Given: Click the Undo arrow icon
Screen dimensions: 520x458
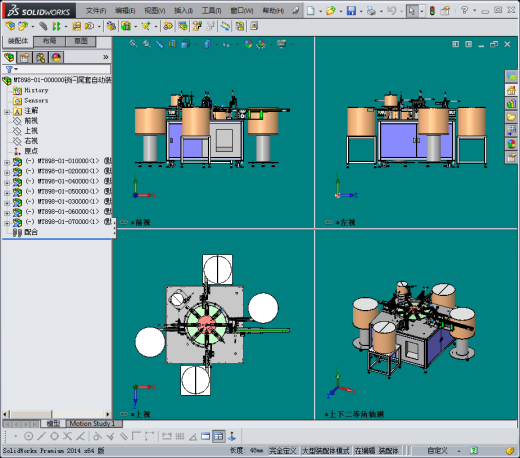Looking at the screenshot, I should (392, 11).
